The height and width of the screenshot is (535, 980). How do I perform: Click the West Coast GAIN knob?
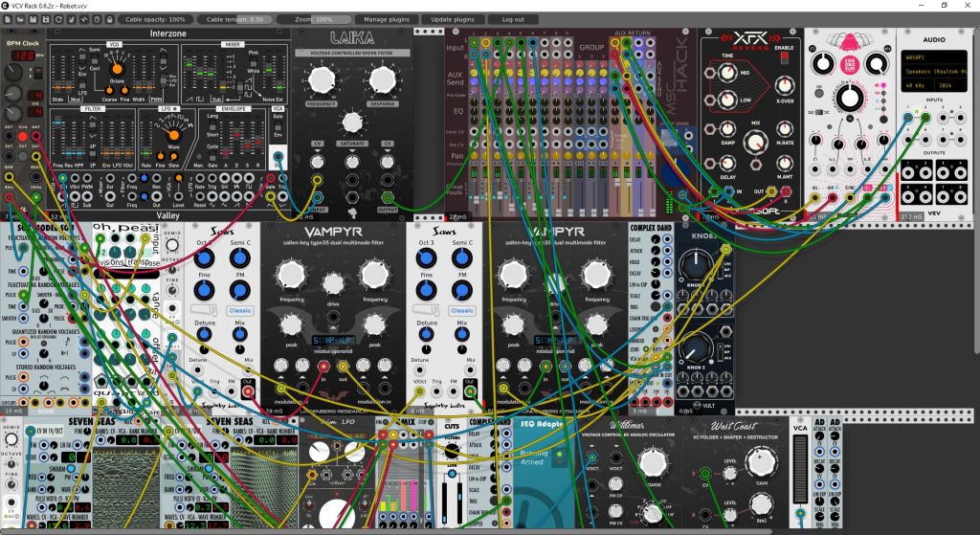tap(761, 462)
